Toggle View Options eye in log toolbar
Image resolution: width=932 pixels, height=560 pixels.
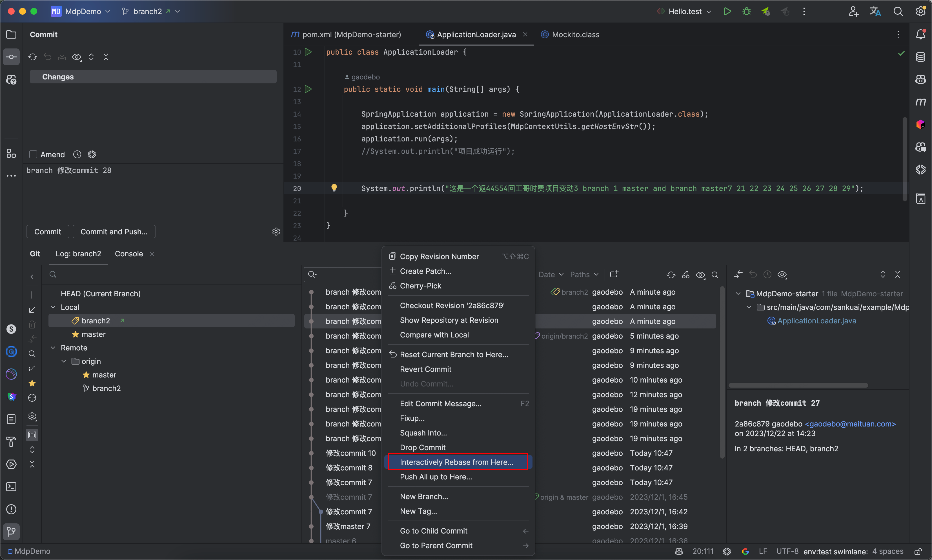(x=700, y=275)
